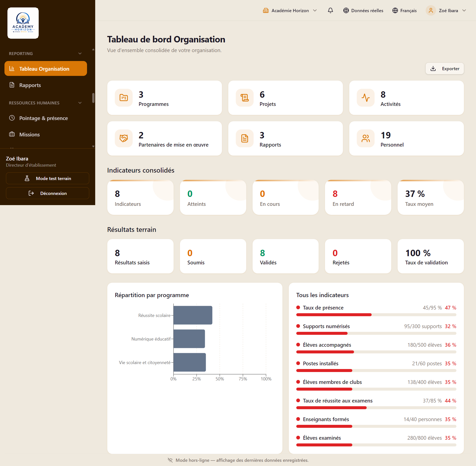This screenshot has height=466, width=476.
Task: Open the Élèves membres de clubs indicator
Action: 376,385
